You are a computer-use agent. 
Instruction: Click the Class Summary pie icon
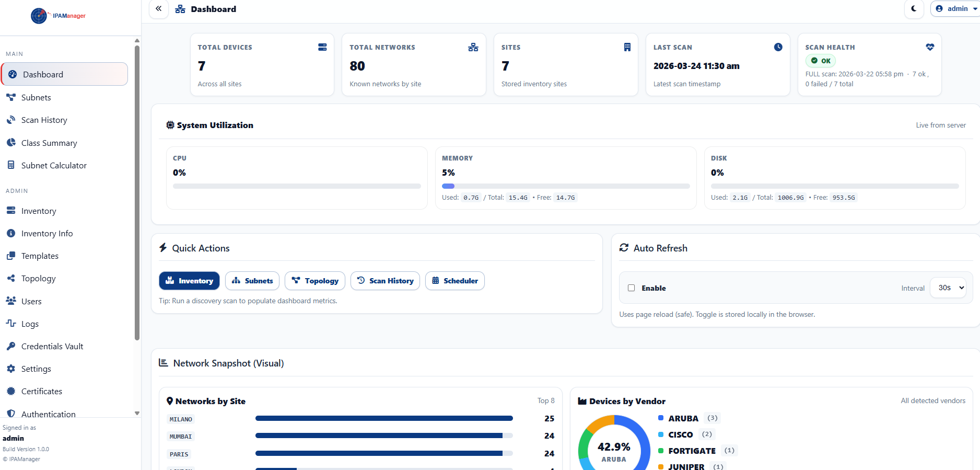[11, 143]
